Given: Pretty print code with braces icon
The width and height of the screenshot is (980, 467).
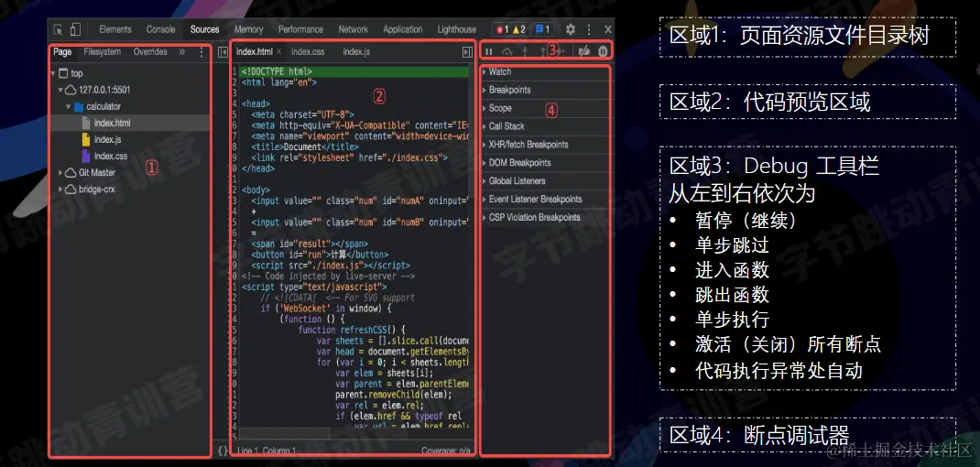Looking at the screenshot, I should coord(223,451).
